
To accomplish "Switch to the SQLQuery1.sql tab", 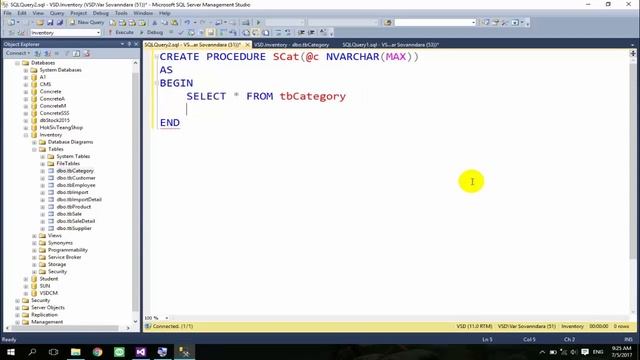I will 391,44.
